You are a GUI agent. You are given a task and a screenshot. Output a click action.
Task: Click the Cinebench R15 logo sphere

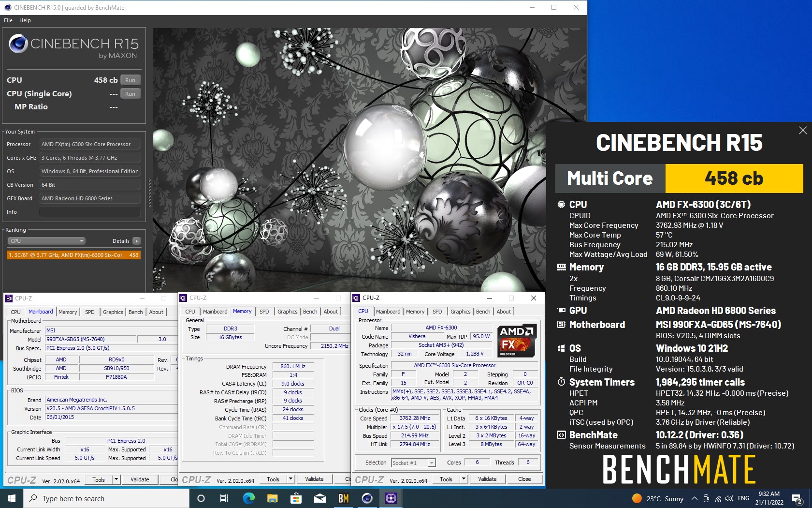click(18, 44)
